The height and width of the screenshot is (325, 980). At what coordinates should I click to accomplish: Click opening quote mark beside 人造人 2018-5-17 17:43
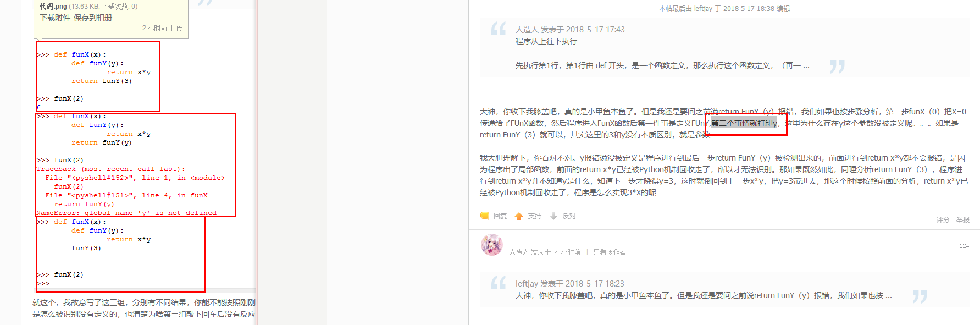(499, 29)
